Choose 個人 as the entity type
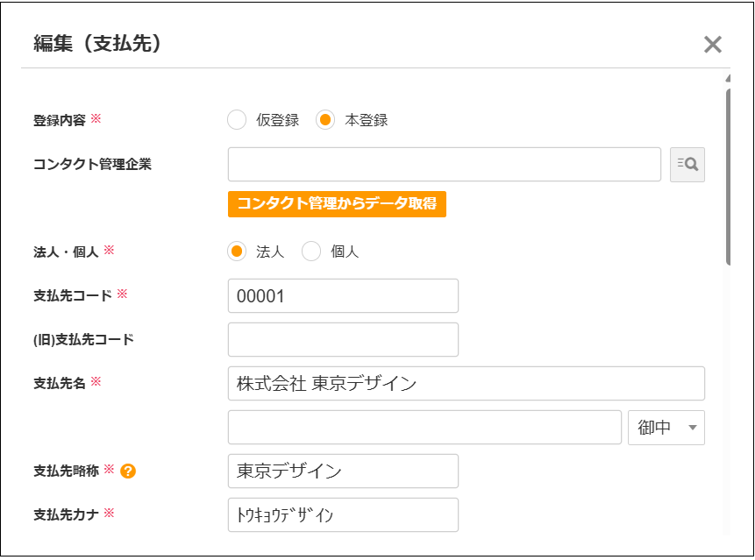The image size is (755, 560). click(311, 251)
